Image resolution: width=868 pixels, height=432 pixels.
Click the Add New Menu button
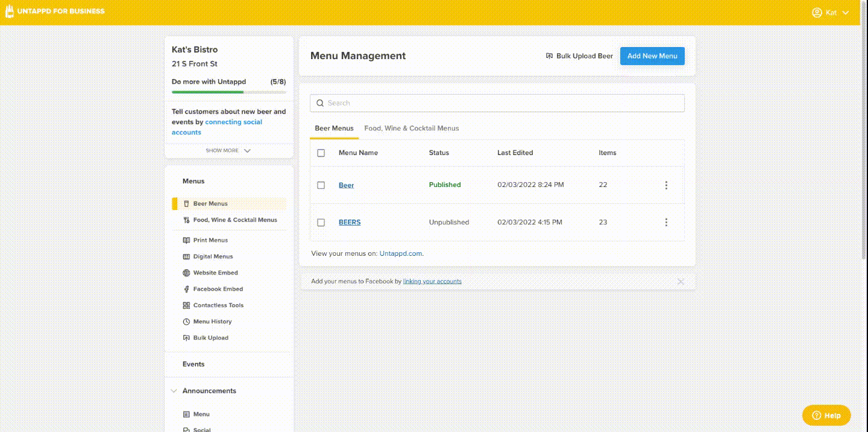(652, 56)
